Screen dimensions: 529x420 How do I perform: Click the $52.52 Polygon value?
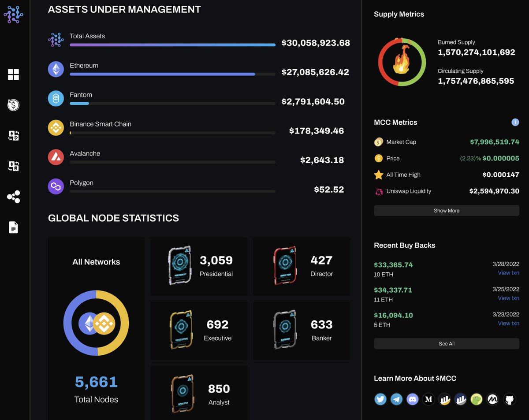329,190
